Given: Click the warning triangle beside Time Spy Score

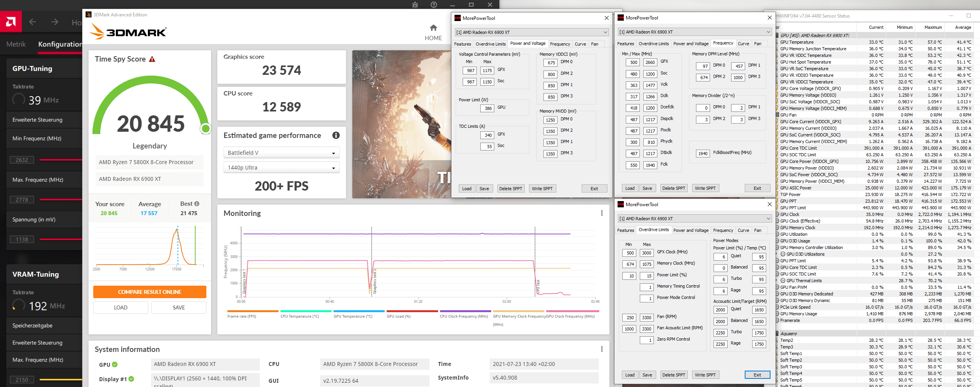Looking at the screenshot, I should coord(152,59).
